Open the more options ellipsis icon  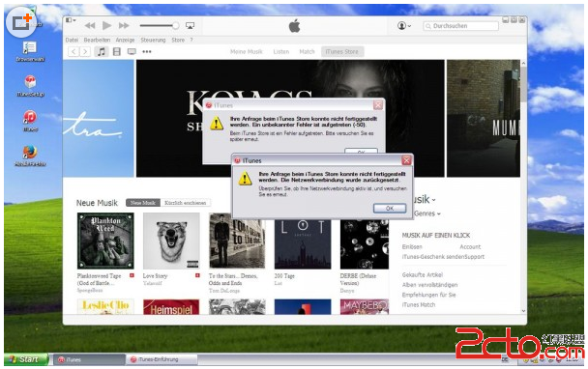click(147, 52)
